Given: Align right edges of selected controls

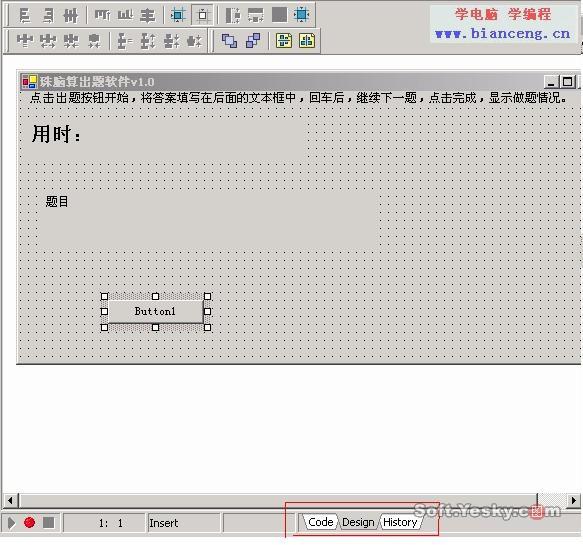Looking at the screenshot, I should click(48, 16).
